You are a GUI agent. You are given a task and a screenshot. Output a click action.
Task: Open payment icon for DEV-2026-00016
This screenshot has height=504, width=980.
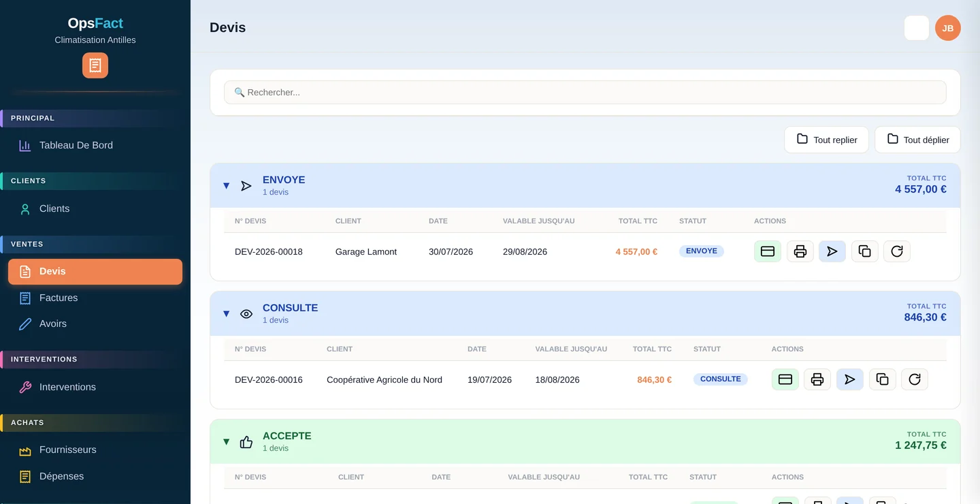[x=785, y=379]
